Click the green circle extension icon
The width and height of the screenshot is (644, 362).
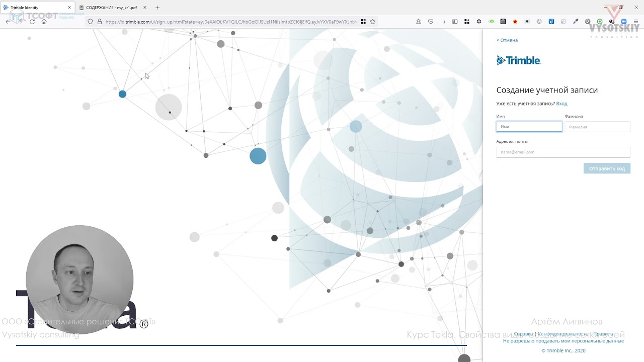(600, 22)
